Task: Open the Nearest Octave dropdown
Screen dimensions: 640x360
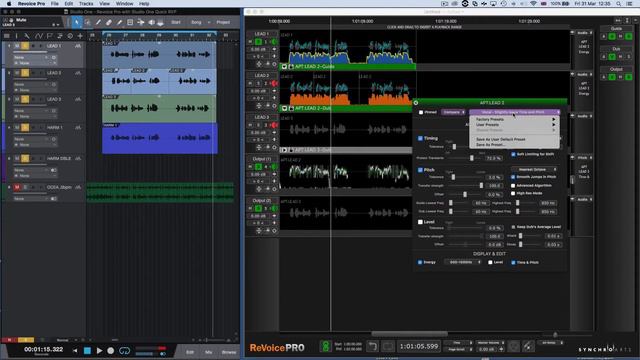Action: 535,169
